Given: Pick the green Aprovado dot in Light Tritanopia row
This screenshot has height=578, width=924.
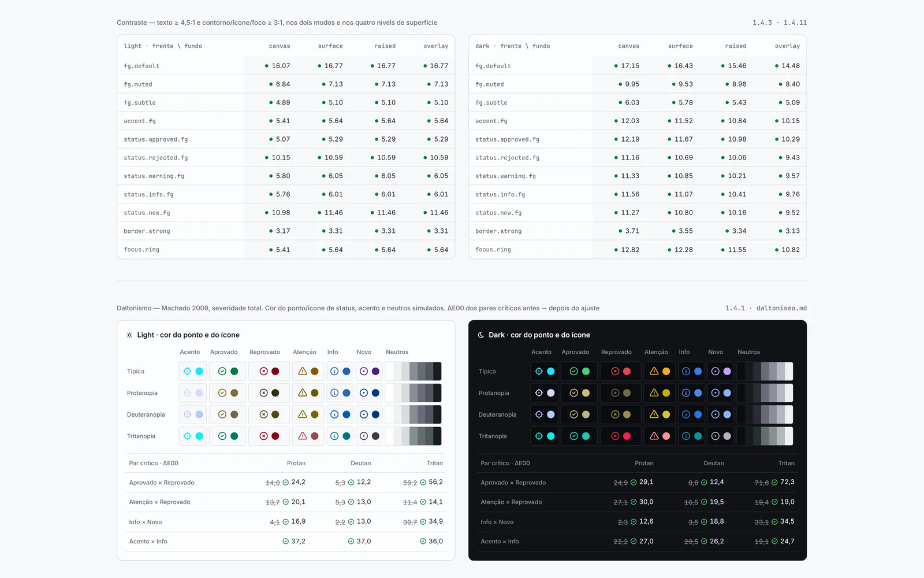Looking at the screenshot, I should [x=234, y=436].
